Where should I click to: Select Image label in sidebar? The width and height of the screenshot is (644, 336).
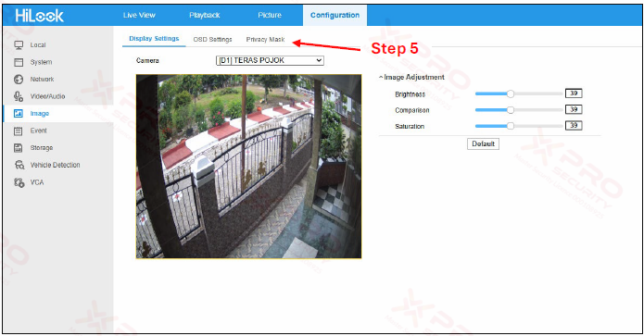click(x=40, y=114)
